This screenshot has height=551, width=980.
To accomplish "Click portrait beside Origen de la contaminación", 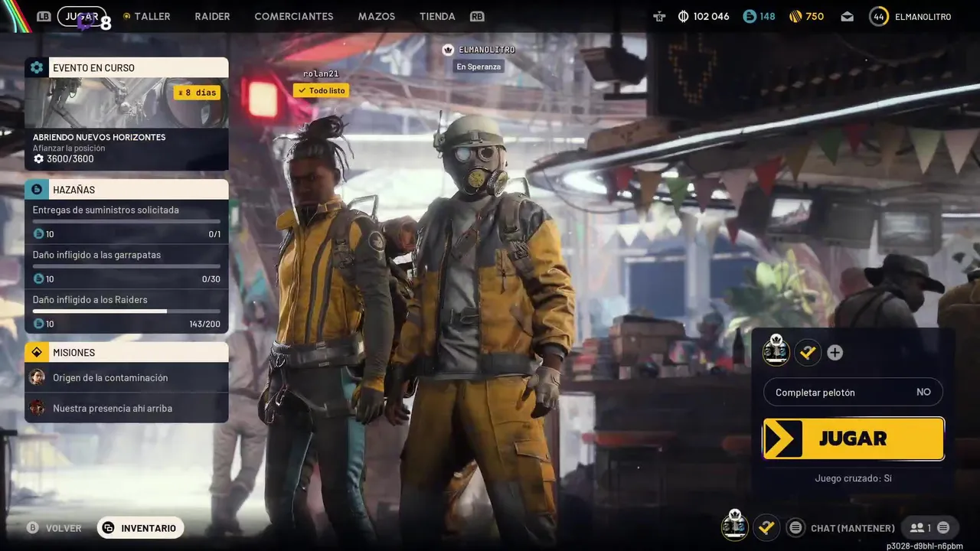I will point(37,377).
